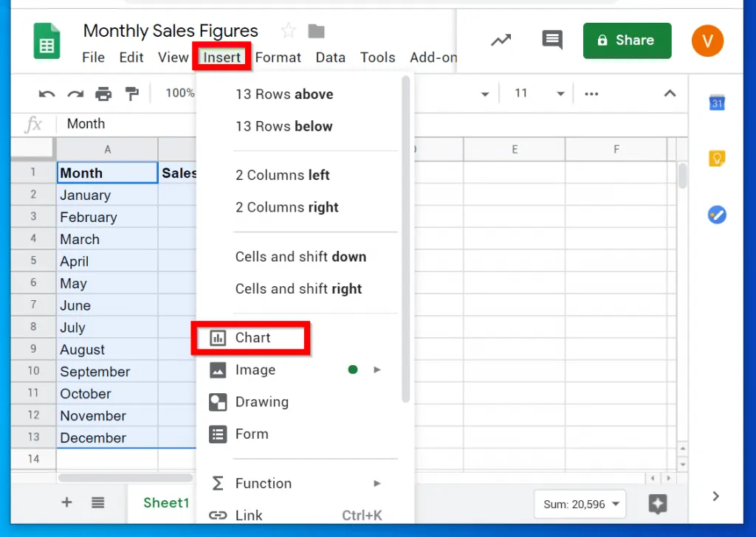Click the Undo icon
This screenshot has width=756, height=537.
click(46, 94)
